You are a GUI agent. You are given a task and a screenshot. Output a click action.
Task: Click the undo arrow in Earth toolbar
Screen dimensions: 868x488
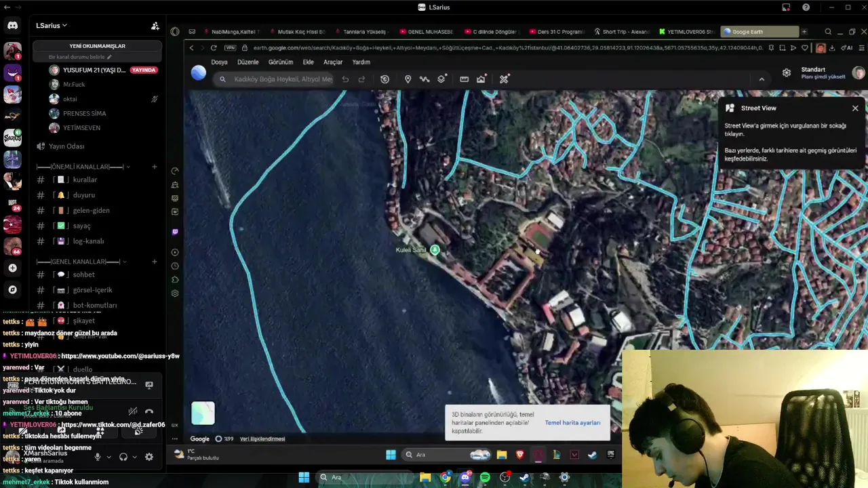tap(345, 79)
